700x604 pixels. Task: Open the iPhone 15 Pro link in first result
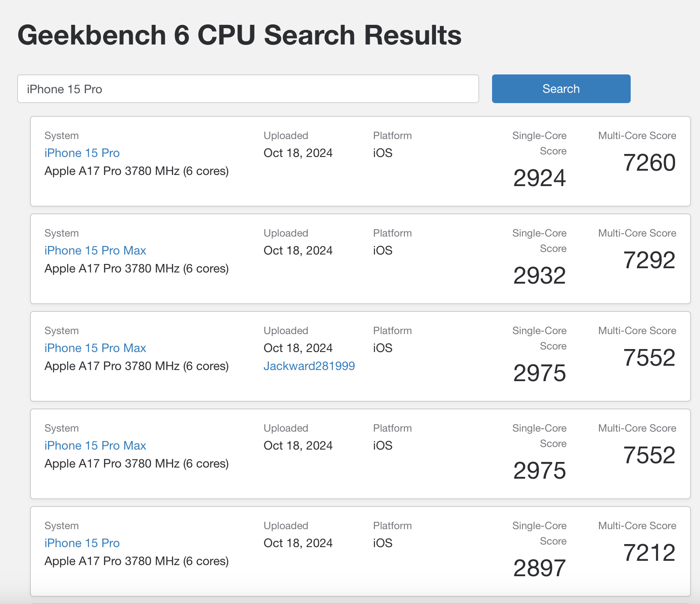pyautogui.click(x=82, y=153)
